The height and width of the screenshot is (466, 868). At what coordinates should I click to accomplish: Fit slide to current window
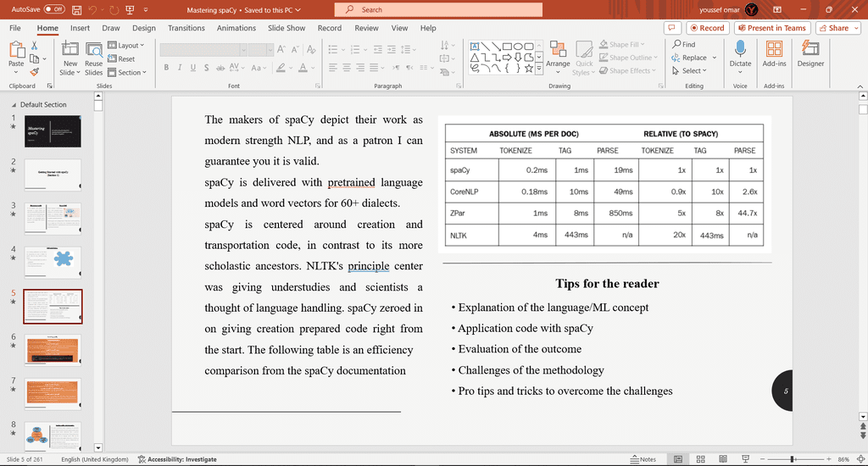tap(860, 459)
